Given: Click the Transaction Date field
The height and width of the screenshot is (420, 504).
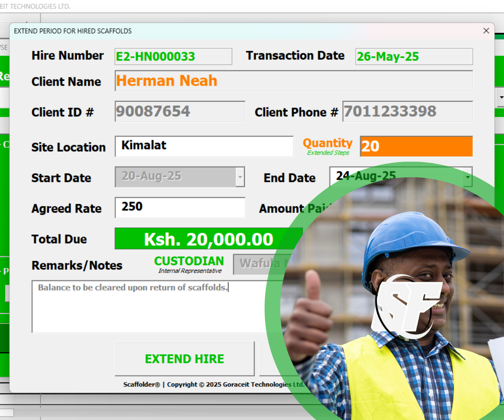Looking at the screenshot, I should click(x=414, y=57).
